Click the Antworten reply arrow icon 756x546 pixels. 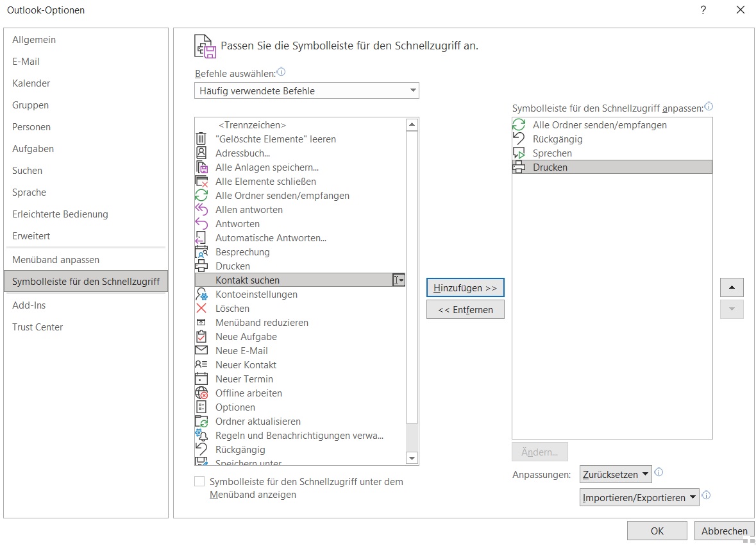(x=201, y=224)
